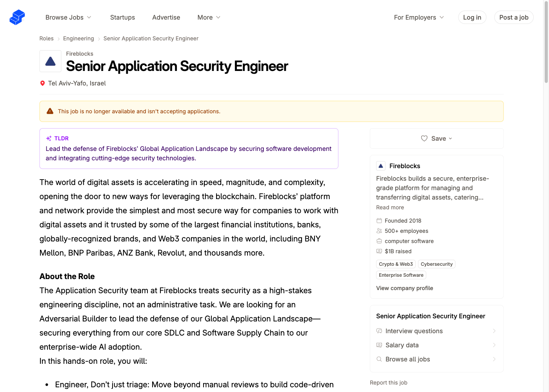Screen dimensions: 549x392
Task: Click the Founded 2018 text
Action: point(403,221)
